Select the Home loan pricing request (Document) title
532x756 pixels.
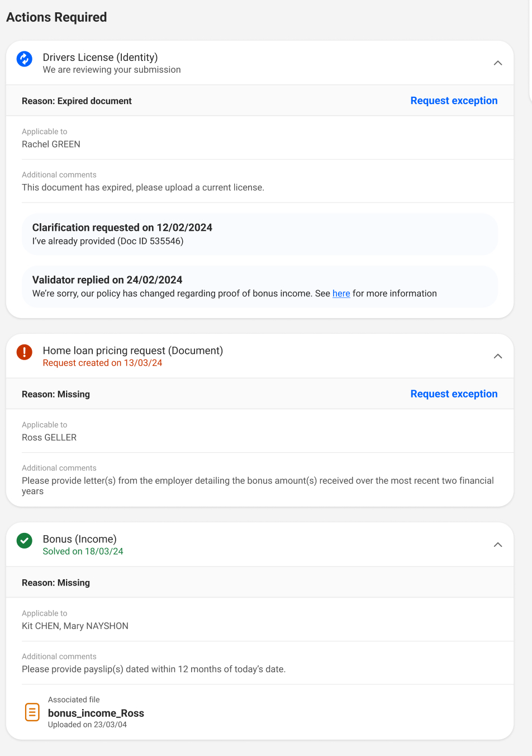[133, 351]
